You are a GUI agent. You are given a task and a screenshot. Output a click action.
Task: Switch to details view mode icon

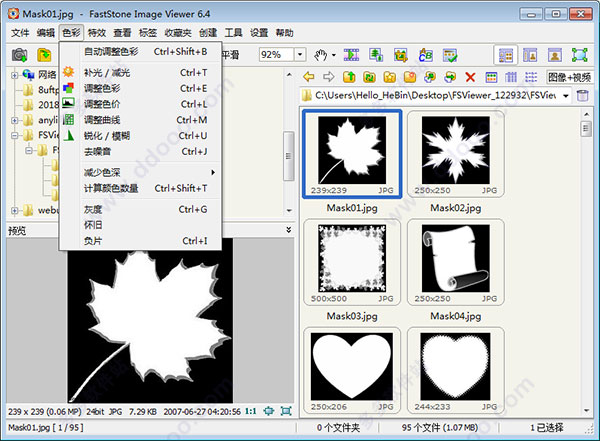(x=511, y=77)
